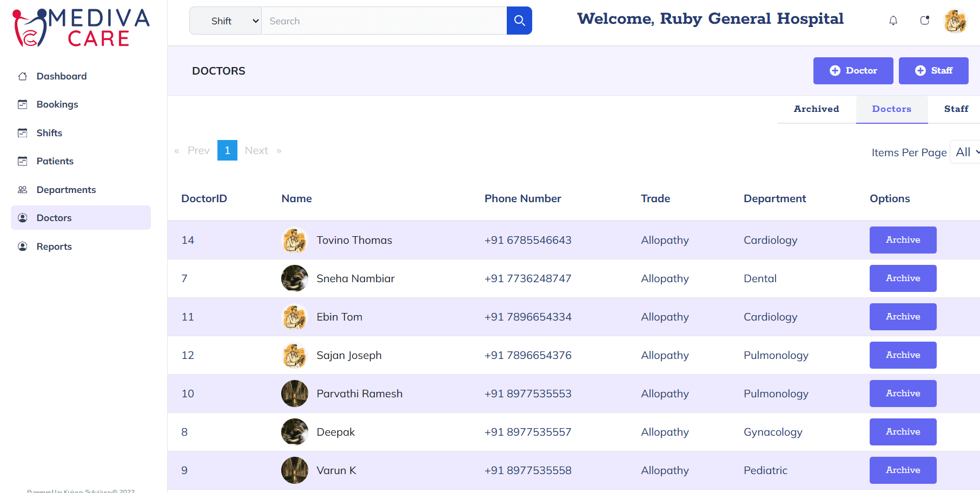980x493 pixels.
Task: Click the add Staff button
Action: (933, 71)
